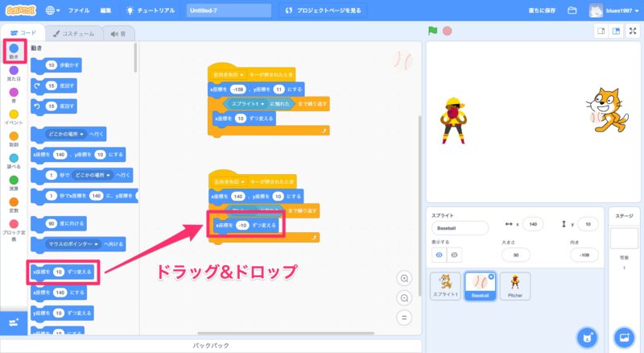Open the choose a sprite button
Screen dimensions: 644x353
pos(588,336)
